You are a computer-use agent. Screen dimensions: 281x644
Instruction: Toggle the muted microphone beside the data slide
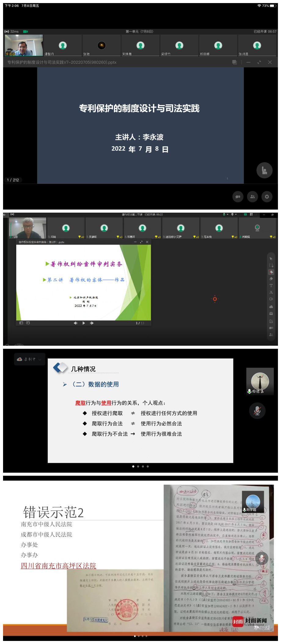pos(257,411)
